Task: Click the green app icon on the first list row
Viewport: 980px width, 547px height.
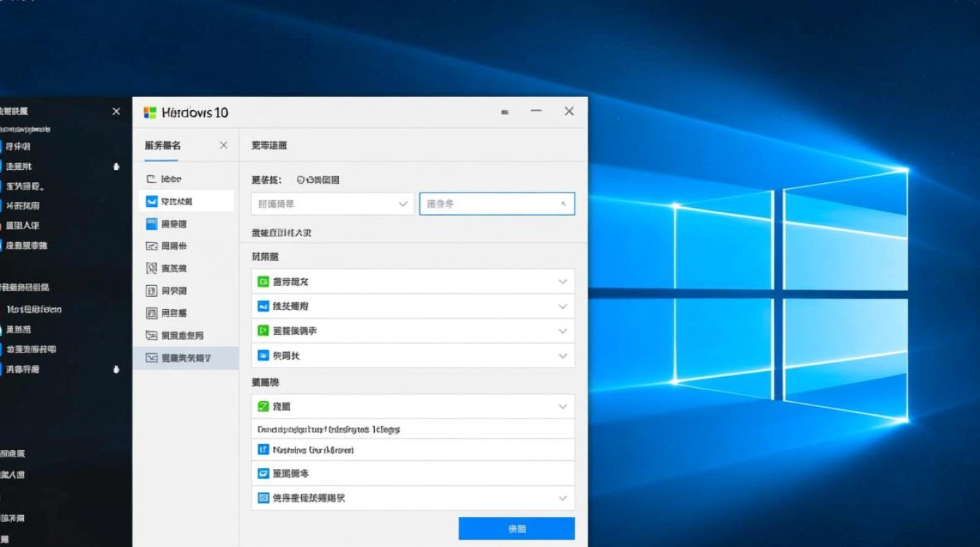Action: [x=262, y=281]
